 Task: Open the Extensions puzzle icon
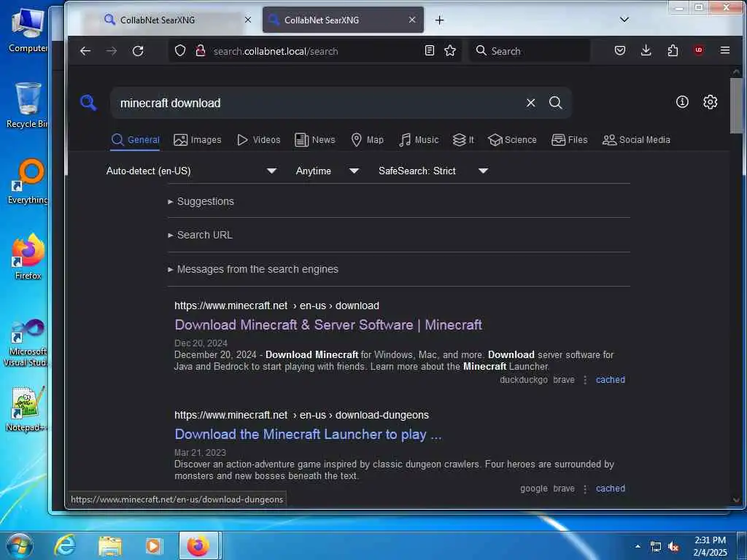(x=673, y=50)
